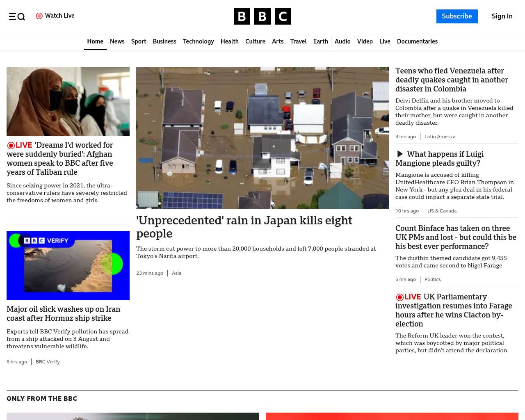Open the US & Canada category tag
525x420 pixels.
tap(442, 211)
